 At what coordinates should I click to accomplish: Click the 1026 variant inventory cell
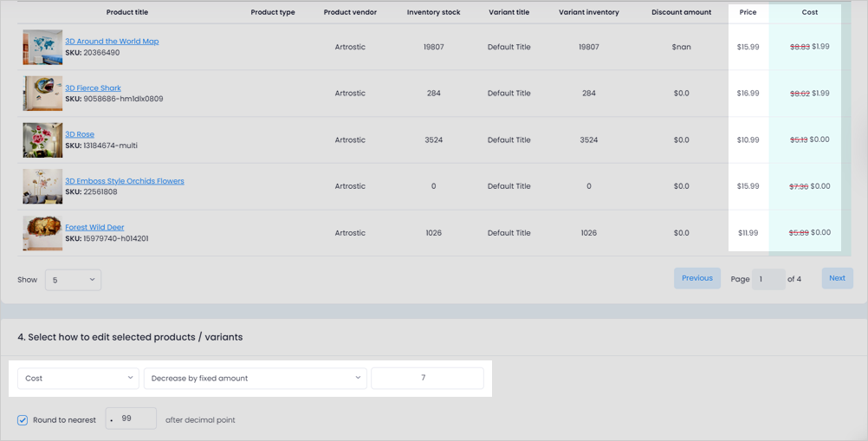[x=589, y=233]
